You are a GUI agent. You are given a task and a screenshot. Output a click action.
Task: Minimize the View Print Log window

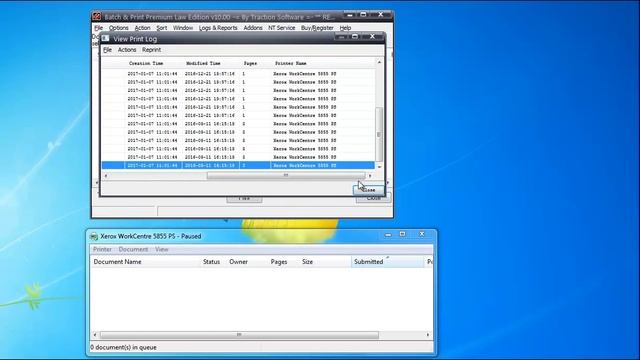click(341, 37)
